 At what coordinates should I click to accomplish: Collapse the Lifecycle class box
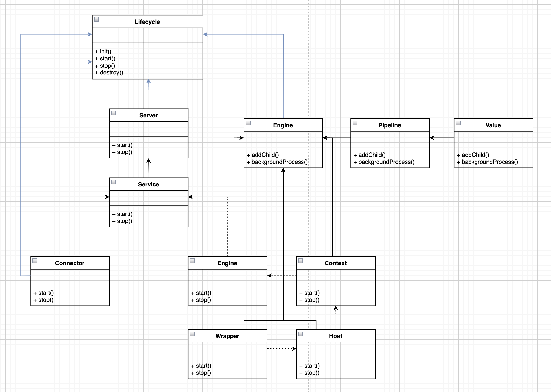(x=96, y=19)
